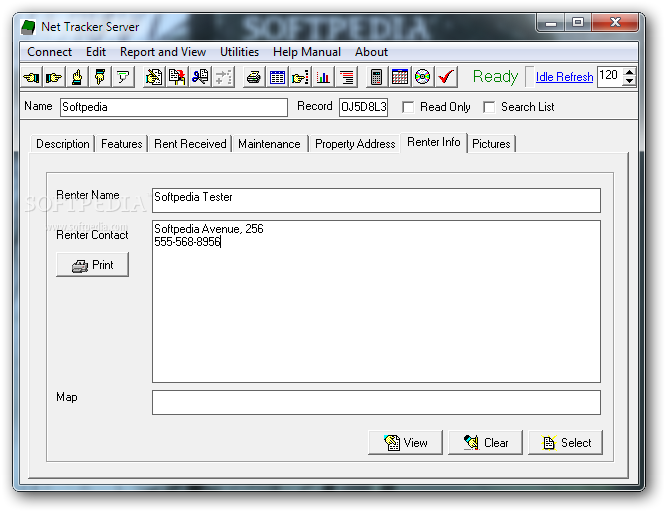Switch to the Pictures tab
Screen dimensions: 666x512
491,144
